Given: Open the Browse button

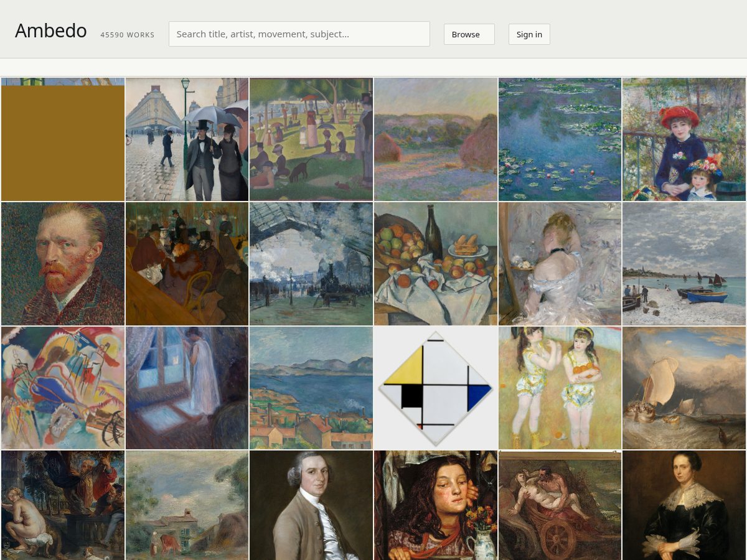Looking at the screenshot, I should point(469,34).
